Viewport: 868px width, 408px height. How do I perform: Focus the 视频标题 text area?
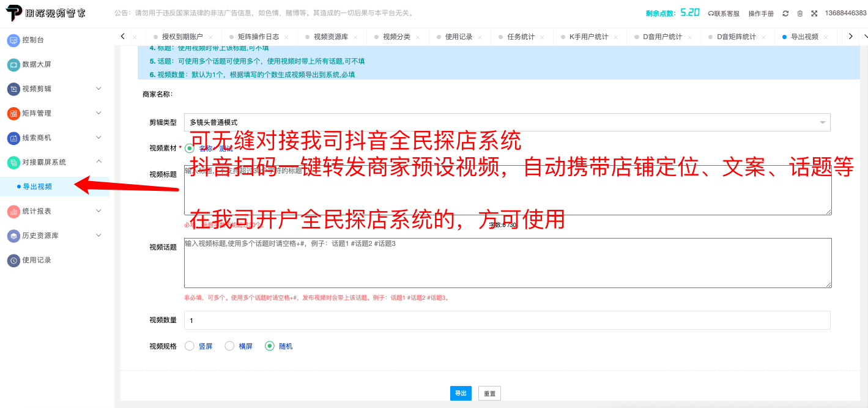pyautogui.click(x=508, y=190)
